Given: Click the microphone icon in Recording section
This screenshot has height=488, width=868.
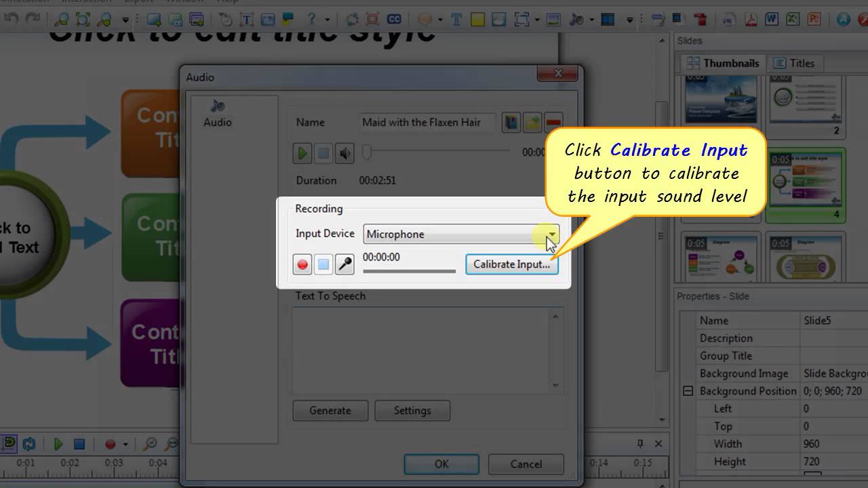Looking at the screenshot, I should (x=345, y=264).
